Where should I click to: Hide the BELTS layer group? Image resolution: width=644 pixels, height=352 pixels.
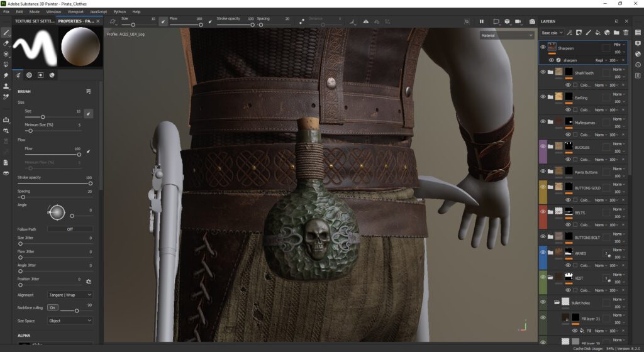[x=543, y=212]
